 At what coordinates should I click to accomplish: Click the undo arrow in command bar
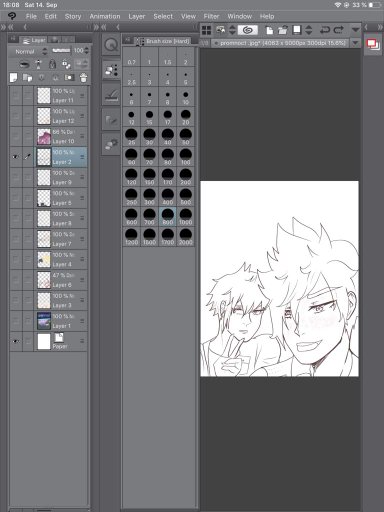tap(324, 30)
